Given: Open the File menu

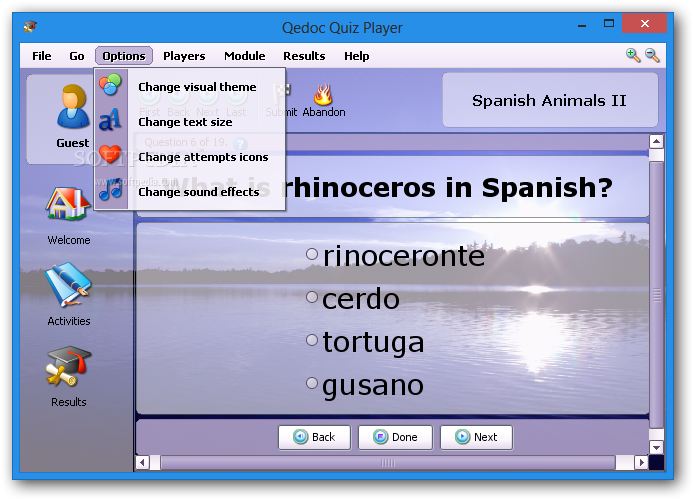Looking at the screenshot, I should 42,56.
